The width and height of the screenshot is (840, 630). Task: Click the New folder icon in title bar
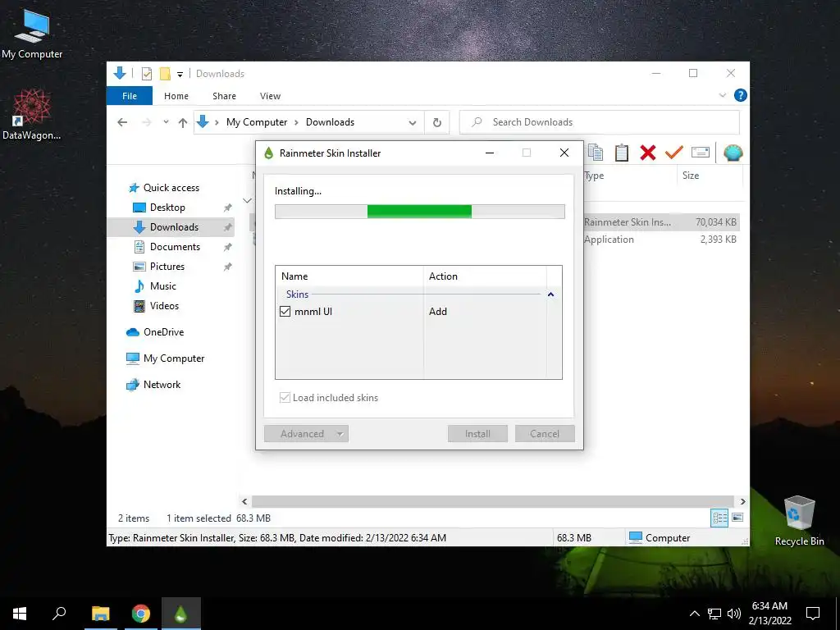click(x=165, y=74)
